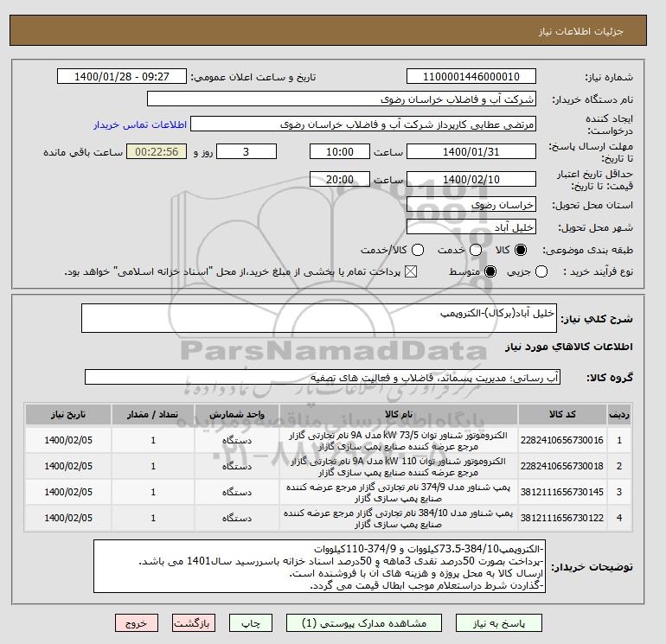Click the delivery province field خراسان رضوی
The image size is (666, 644).
point(471,205)
